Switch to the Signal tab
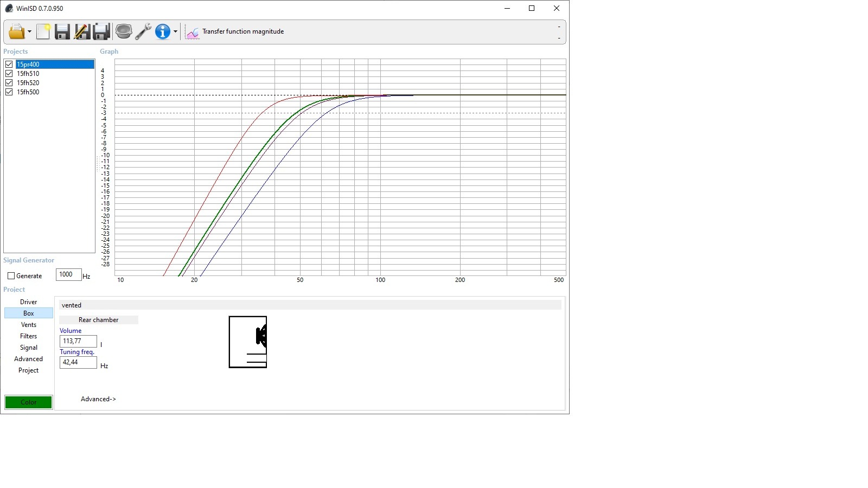 click(29, 348)
